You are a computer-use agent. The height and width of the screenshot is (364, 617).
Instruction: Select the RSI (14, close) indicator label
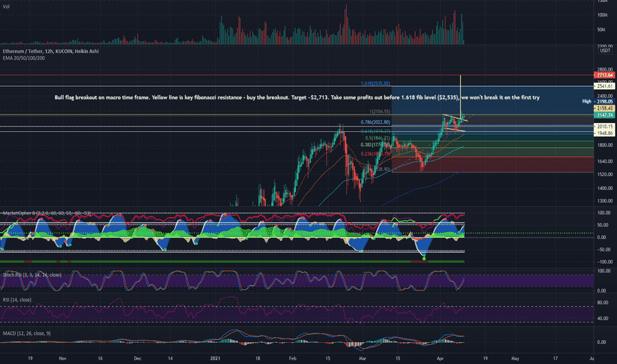17,299
